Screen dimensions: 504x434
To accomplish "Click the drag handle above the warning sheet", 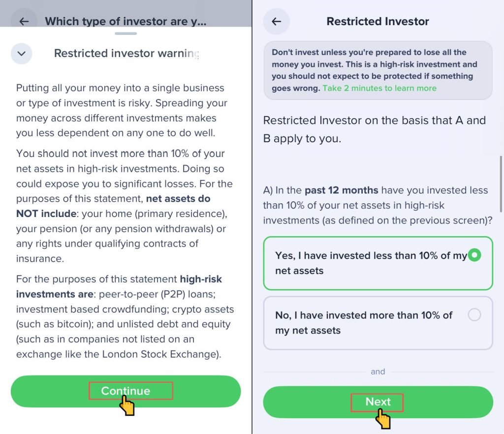I will [x=126, y=33].
